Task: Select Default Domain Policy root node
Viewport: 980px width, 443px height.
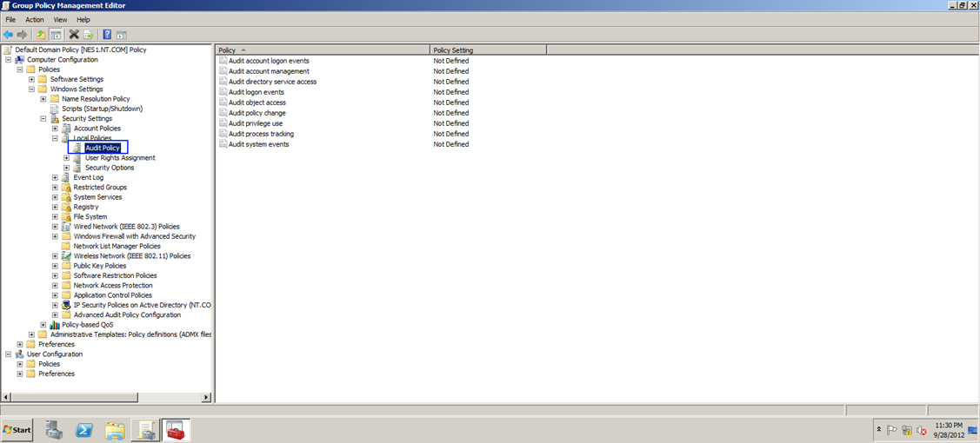Action: coord(81,50)
